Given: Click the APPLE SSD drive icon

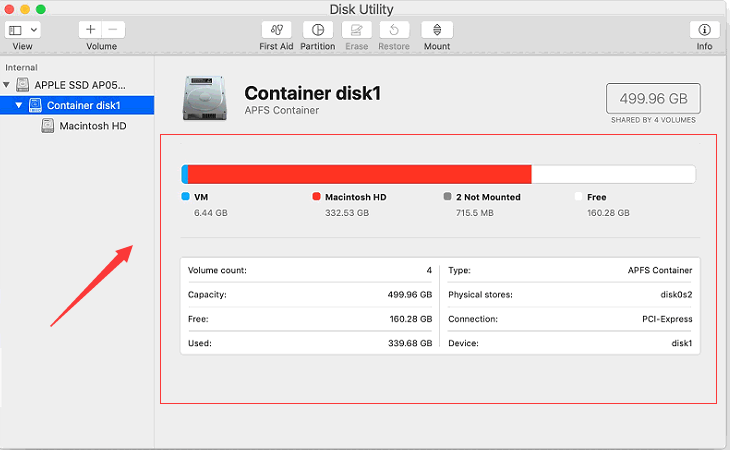Looking at the screenshot, I should point(22,85).
